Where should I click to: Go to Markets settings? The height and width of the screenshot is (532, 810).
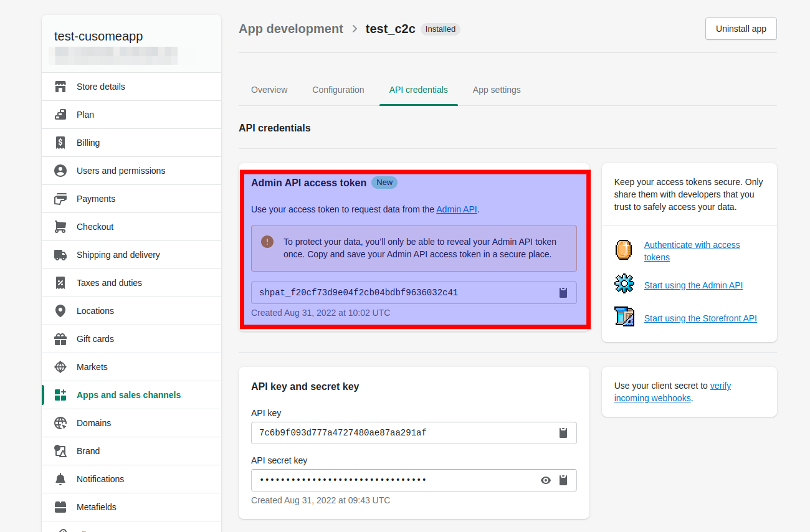tap(131, 367)
